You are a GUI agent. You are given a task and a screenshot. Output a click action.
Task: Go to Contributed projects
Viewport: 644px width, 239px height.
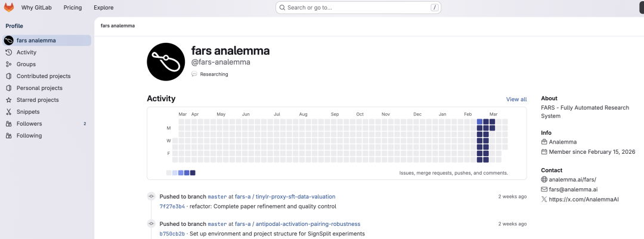pyautogui.click(x=44, y=76)
